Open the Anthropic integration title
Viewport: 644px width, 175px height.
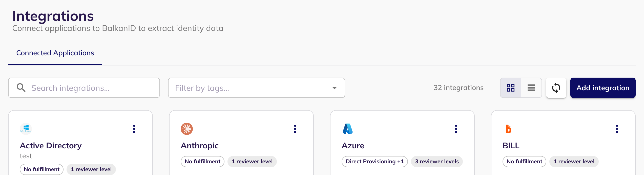click(x=200, y=146)
